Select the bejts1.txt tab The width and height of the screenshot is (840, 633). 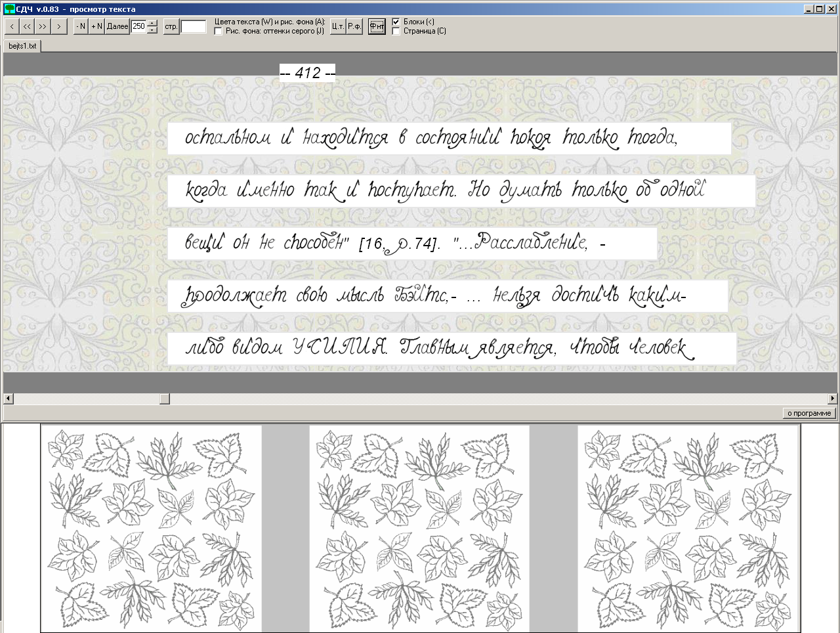pos(22,46)
